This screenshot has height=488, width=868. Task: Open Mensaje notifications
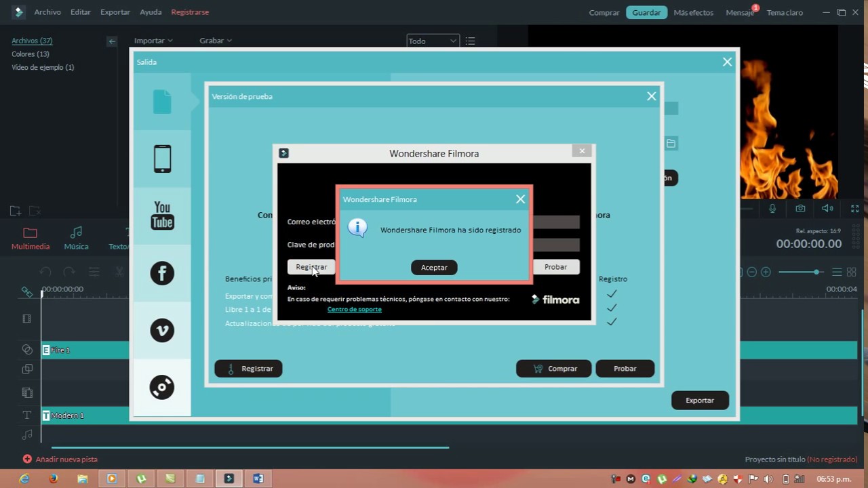coord(740,13)
